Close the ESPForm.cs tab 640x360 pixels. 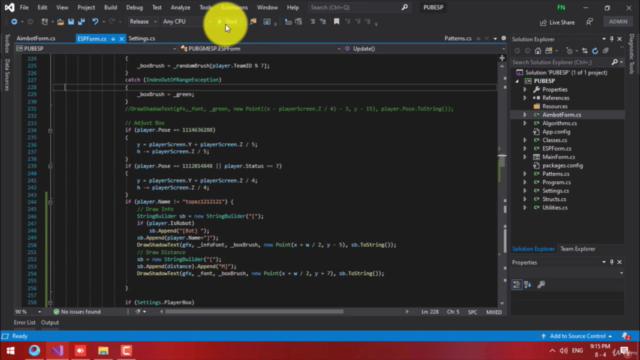(121, 39)
